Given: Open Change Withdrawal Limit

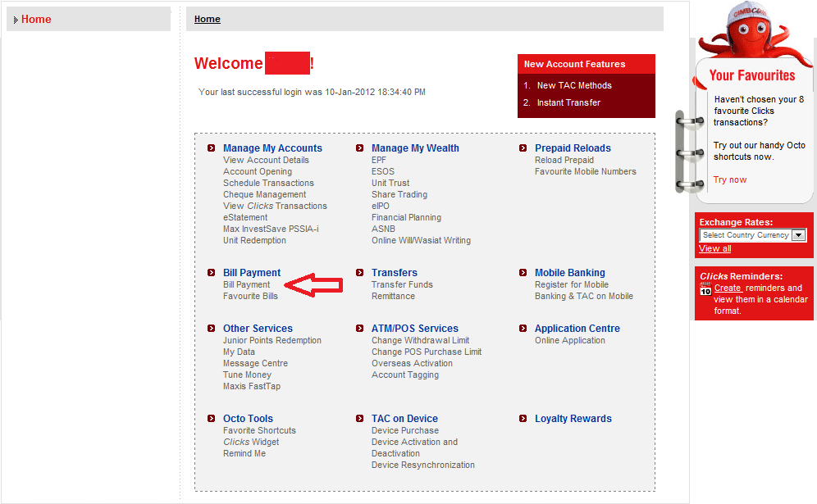Looking at the screenshot, I should pyautogui.click(x=421, y=340).
